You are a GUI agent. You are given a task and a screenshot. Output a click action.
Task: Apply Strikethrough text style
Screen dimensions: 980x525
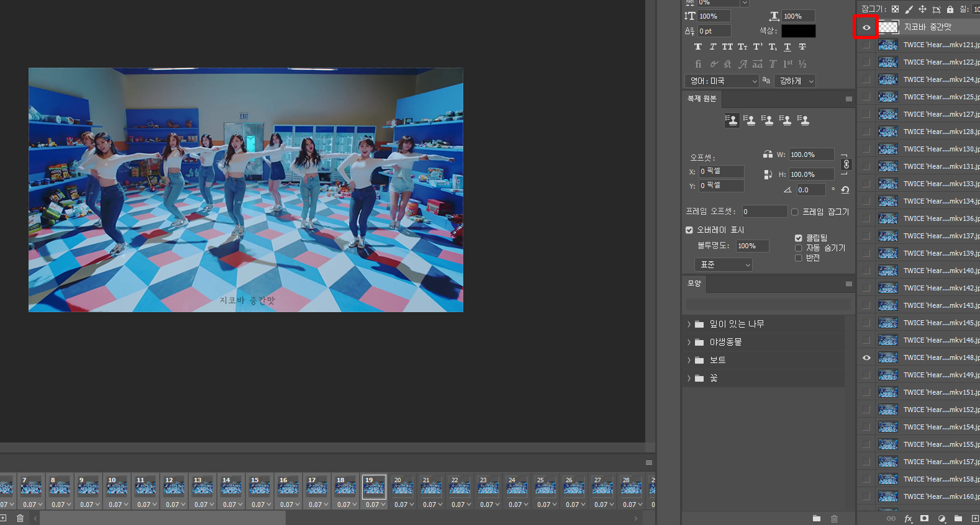[x=802, y=47]
